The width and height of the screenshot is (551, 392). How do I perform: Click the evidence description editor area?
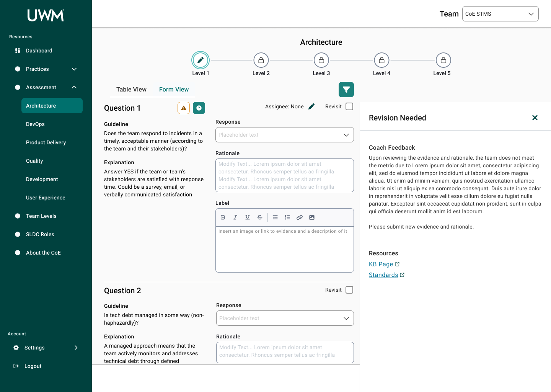(x=285, y=249)
